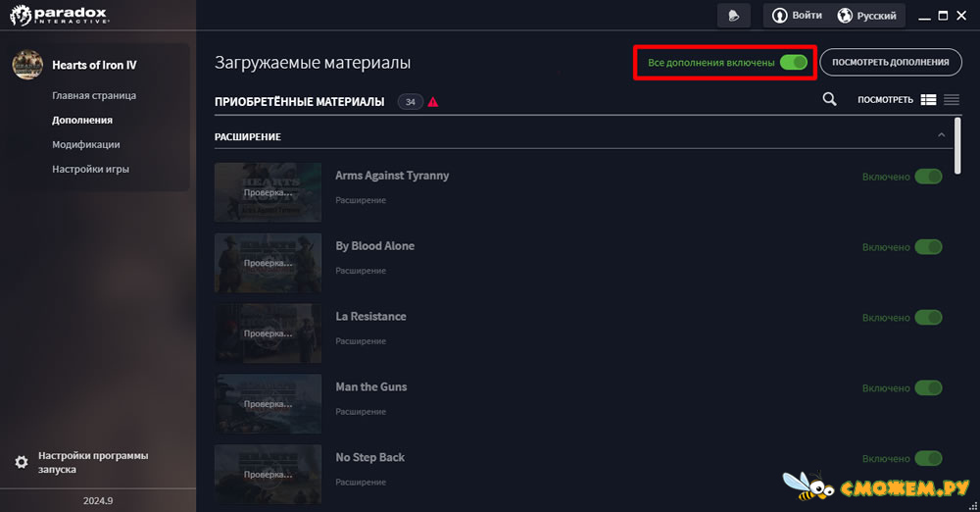Click the La Resistance title
The height and width of the screenshot is (512, 980).
click(x=370, y=316)
